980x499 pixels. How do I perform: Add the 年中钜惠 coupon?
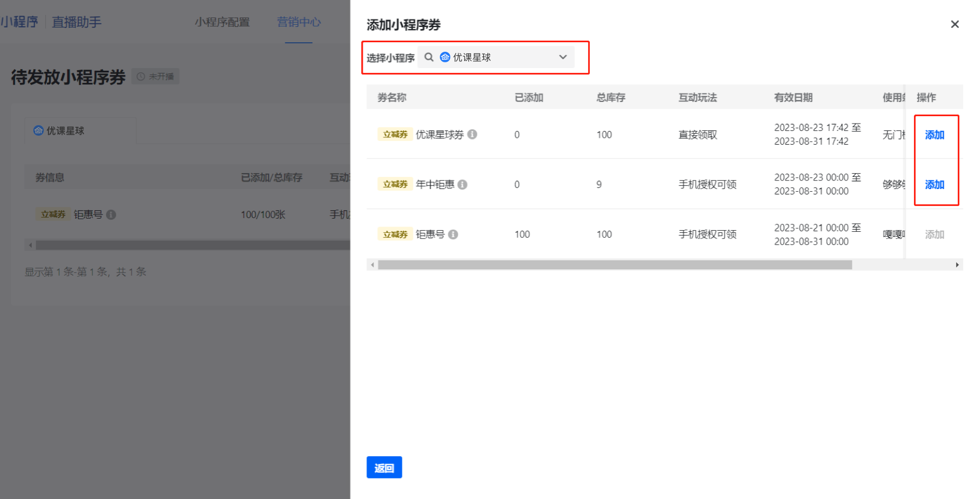935,184
